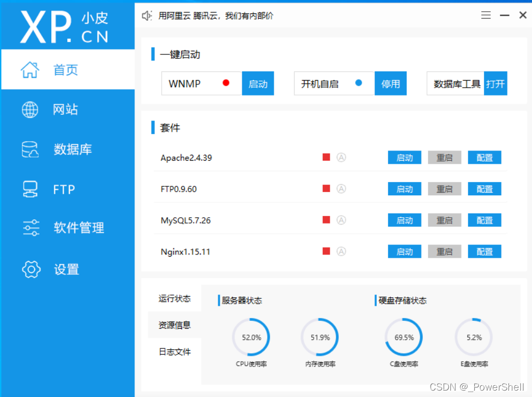Open the 日志文件 log tab

click(173, 352)
